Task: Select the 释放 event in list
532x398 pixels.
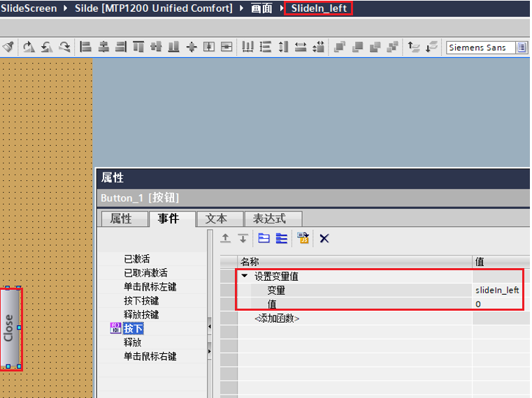Action: [133, 342]
